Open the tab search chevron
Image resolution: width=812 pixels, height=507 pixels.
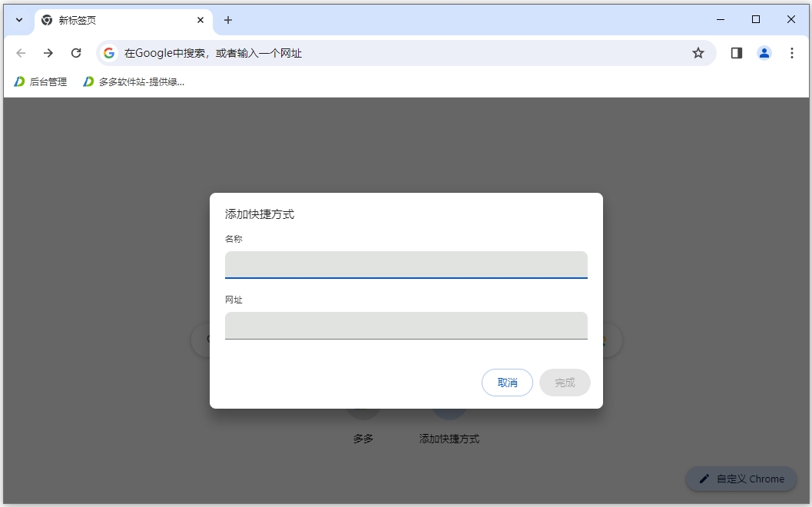pos(17,20)
